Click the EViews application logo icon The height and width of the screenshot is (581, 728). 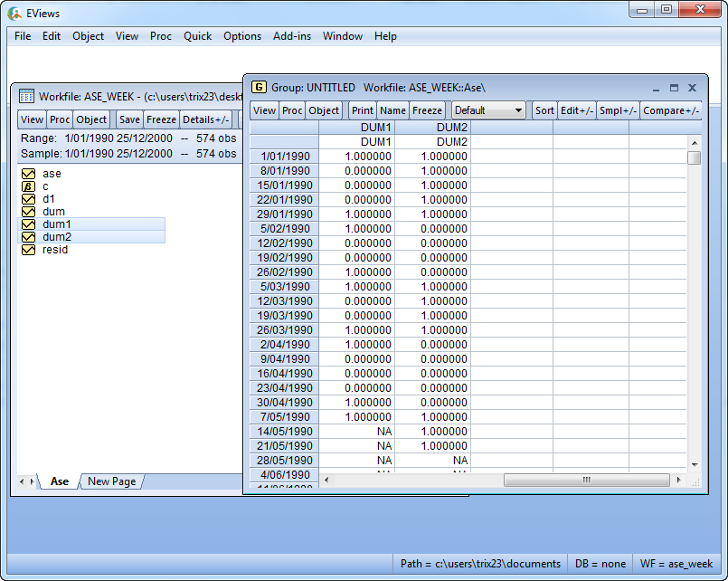14,14
